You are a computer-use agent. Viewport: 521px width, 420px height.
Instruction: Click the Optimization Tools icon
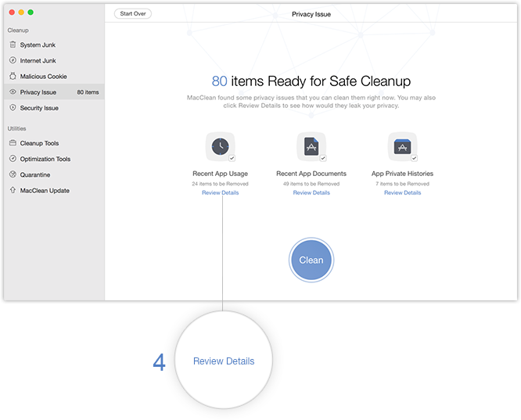(13, 160)
